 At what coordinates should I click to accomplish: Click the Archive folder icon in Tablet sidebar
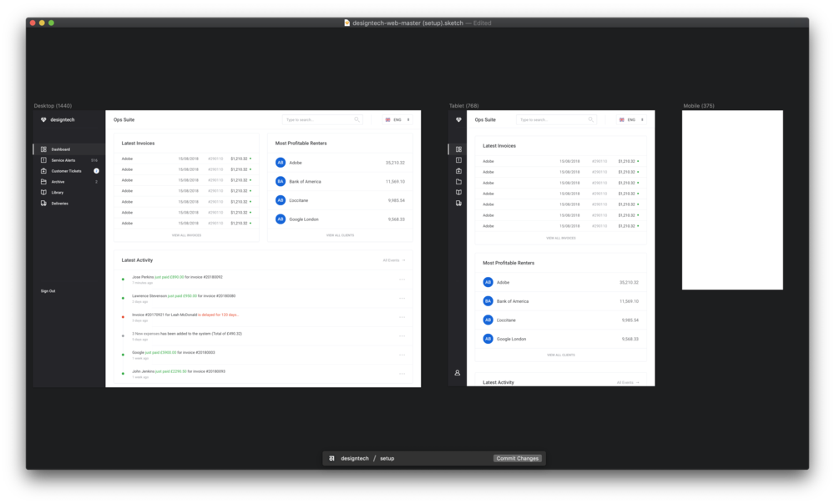click(x=458, y=181)
